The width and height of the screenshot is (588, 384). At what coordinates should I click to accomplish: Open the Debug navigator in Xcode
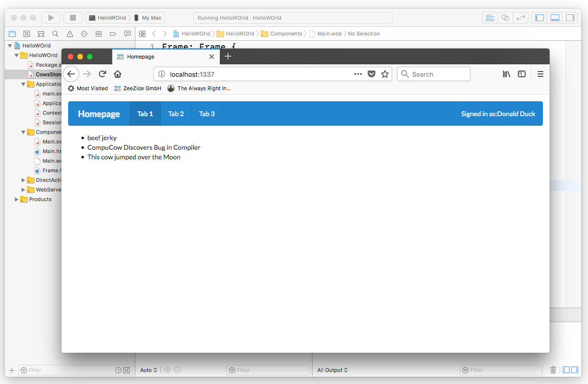(x=99, y=34)
